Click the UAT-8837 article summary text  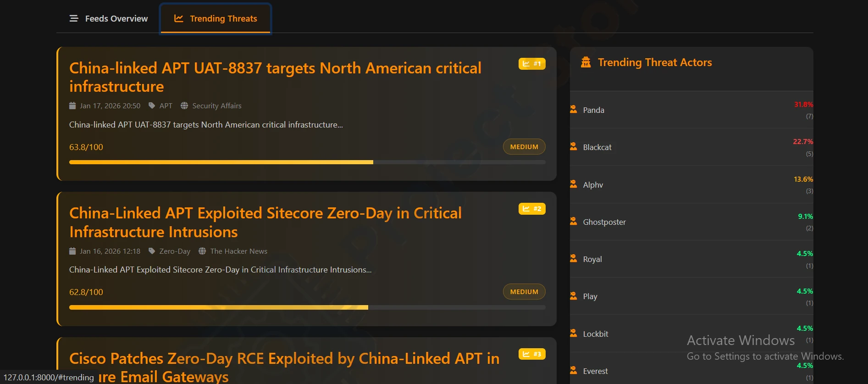pyautogui.click(x=206, y=125)
